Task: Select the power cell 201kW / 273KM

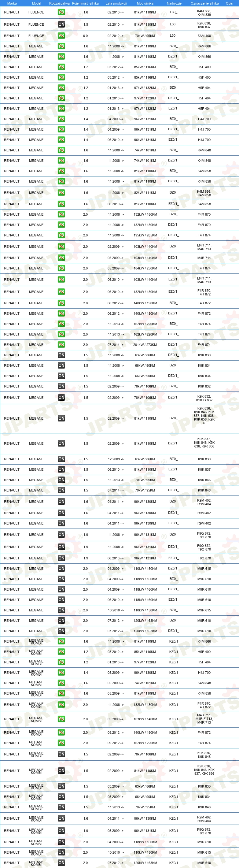Action: pos(145,345)
